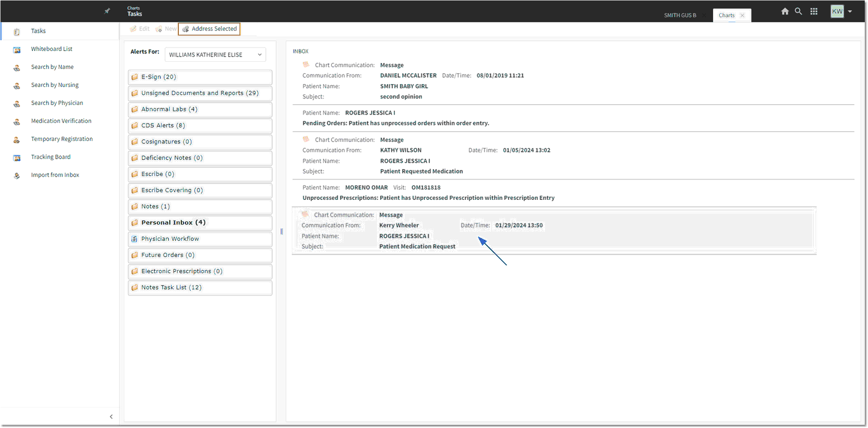The image size is (868, 428).
Task: Open the KW user profile menu
Action: coord(841,11)
